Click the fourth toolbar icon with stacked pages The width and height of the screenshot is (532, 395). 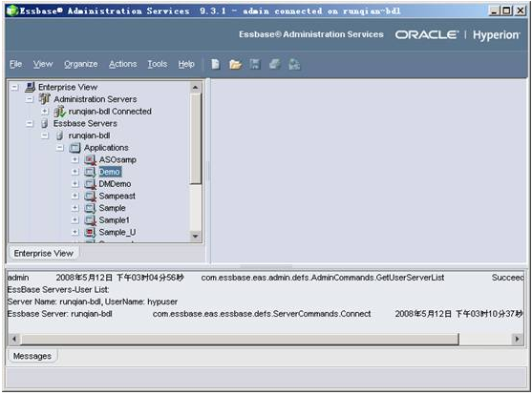point(275,64)
